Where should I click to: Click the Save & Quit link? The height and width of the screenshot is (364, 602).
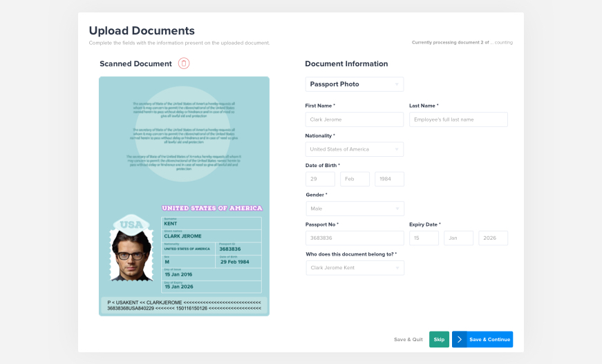[408, 339]
